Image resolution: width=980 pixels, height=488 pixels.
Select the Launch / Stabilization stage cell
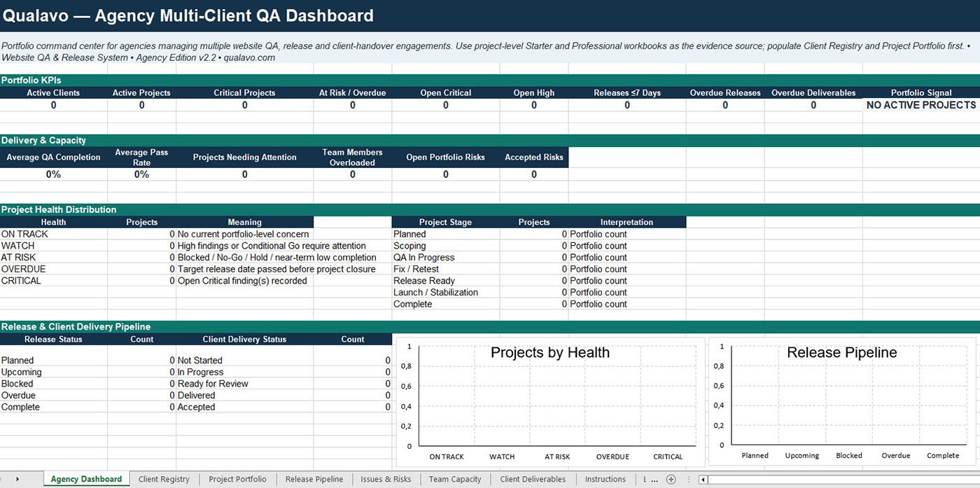click(446, 292)
